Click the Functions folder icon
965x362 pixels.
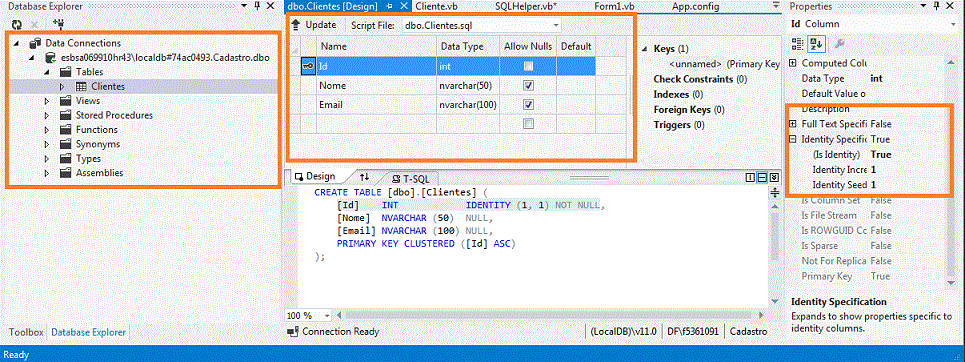coord(66,130)
